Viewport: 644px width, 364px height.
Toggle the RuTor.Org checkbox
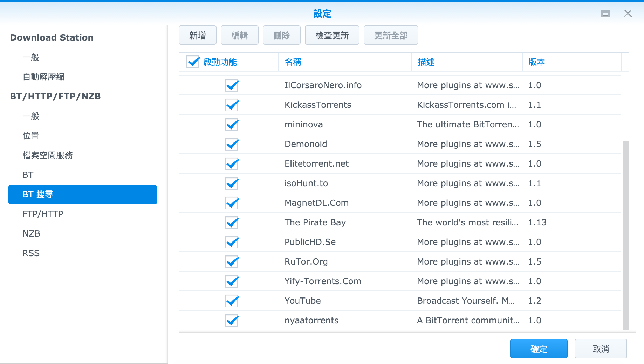coord(232,262)
